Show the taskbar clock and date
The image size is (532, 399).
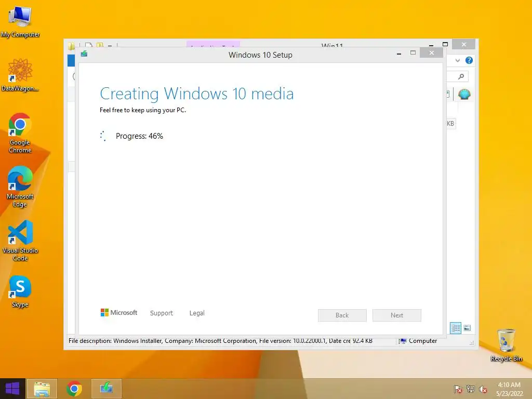509,389
